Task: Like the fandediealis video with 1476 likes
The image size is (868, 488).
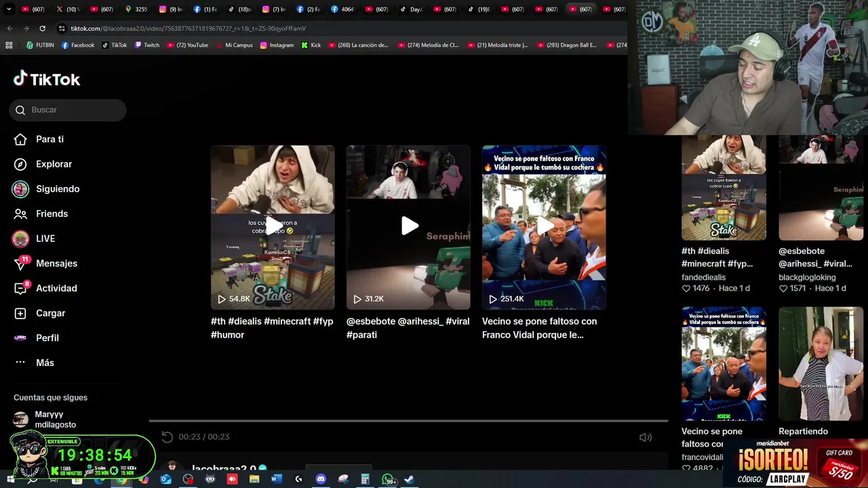Action: (x=686, y=288)
